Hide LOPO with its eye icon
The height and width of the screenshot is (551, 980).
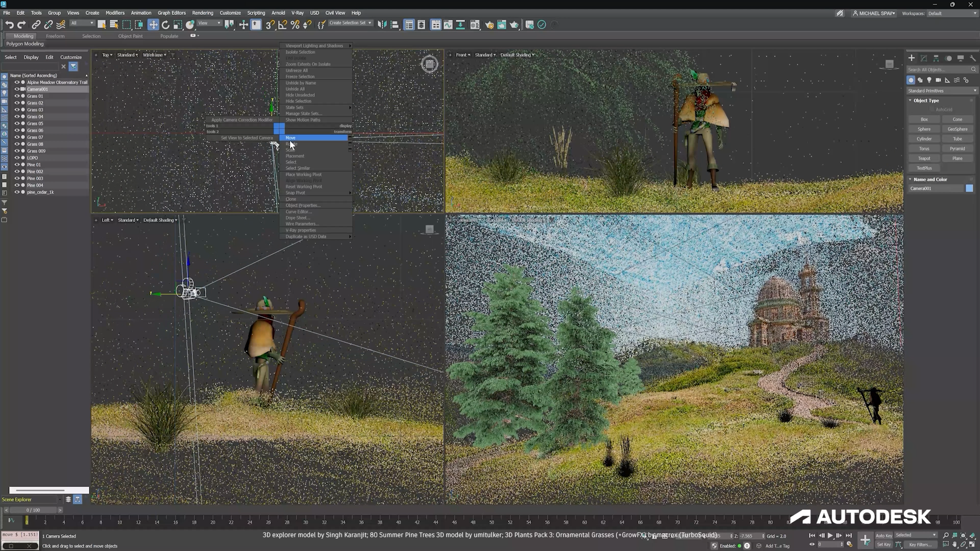tap(16, 158)
